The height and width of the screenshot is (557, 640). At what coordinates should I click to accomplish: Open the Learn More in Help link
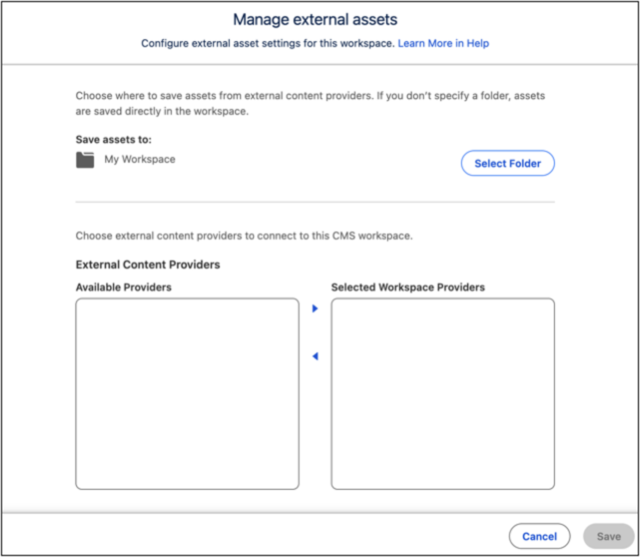coord(443,43)
